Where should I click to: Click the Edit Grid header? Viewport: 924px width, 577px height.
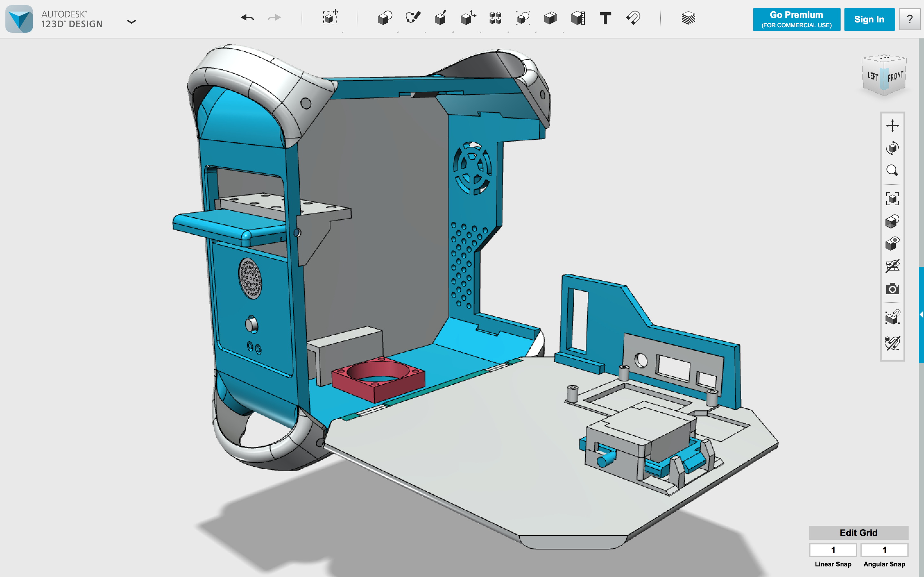point(858,532)
